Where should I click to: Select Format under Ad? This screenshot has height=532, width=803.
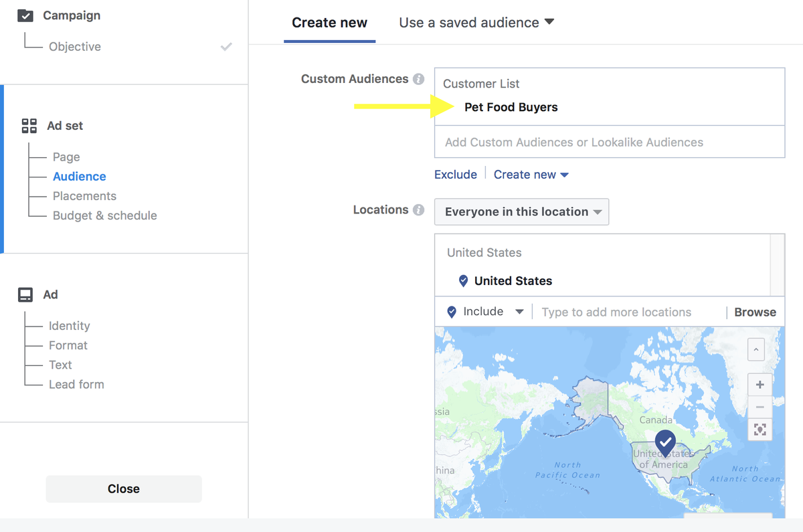point(68,345)
